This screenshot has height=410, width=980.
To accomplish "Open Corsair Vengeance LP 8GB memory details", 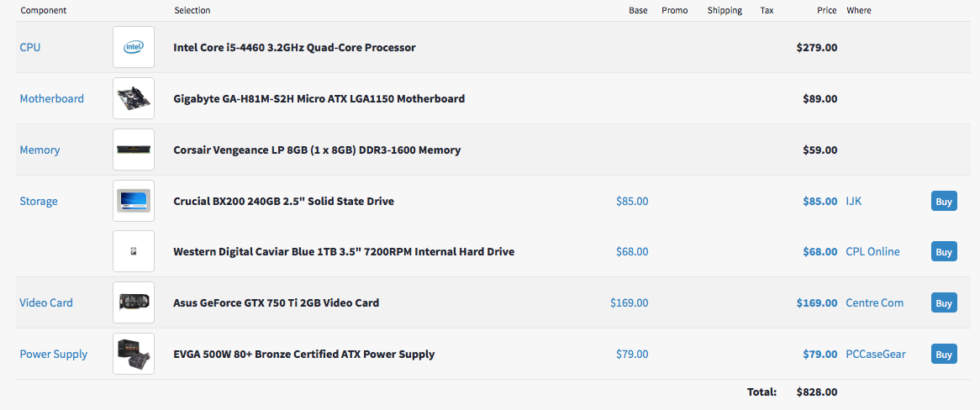I will [x=317, y=150].
